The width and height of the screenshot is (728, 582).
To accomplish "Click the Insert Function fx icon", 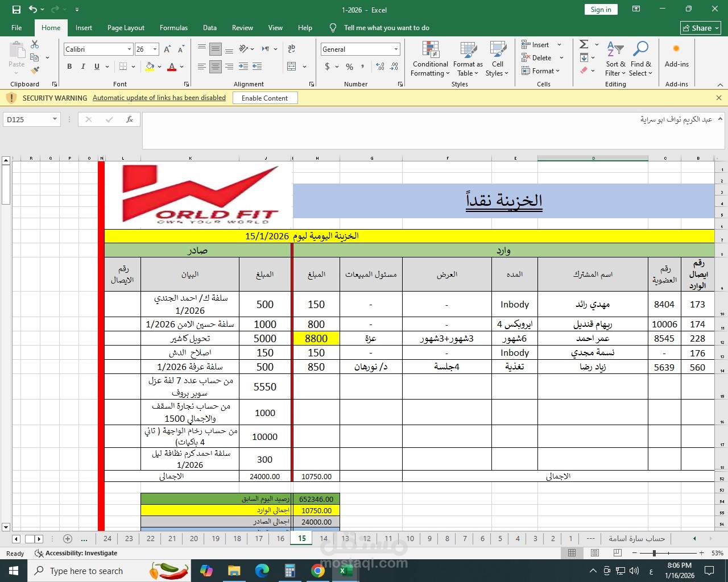I will (x=130, y=119).
